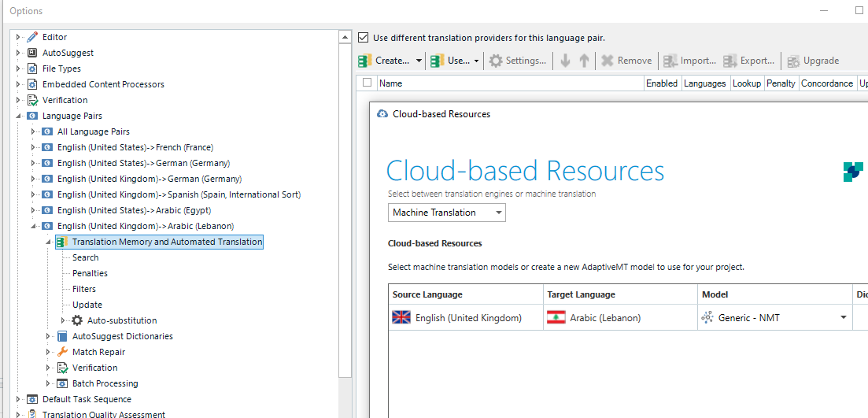The image size is (868, 418).
Task: Open the Generic - NMT model dropdown
Action: click(x=844, y=318)
